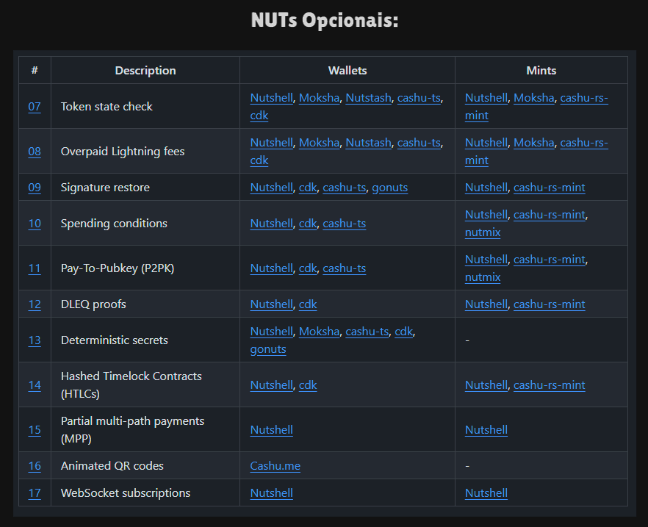Viewport: 648px width, 527px height.
Task: Click cashu-ts wallet link in Pay-To-Pubkey row
Action: pos(344,268)
